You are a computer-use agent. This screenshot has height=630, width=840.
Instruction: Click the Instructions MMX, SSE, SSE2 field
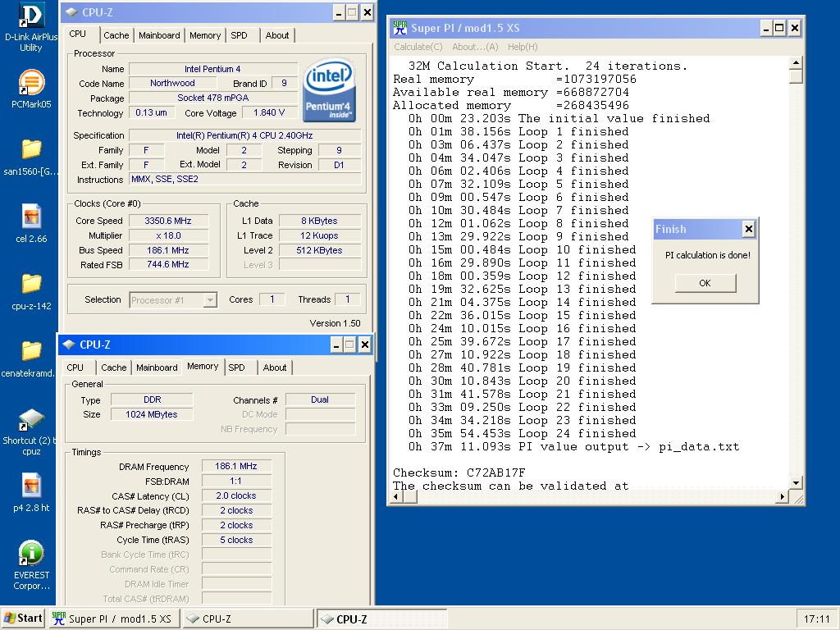[x=245, y=180]
